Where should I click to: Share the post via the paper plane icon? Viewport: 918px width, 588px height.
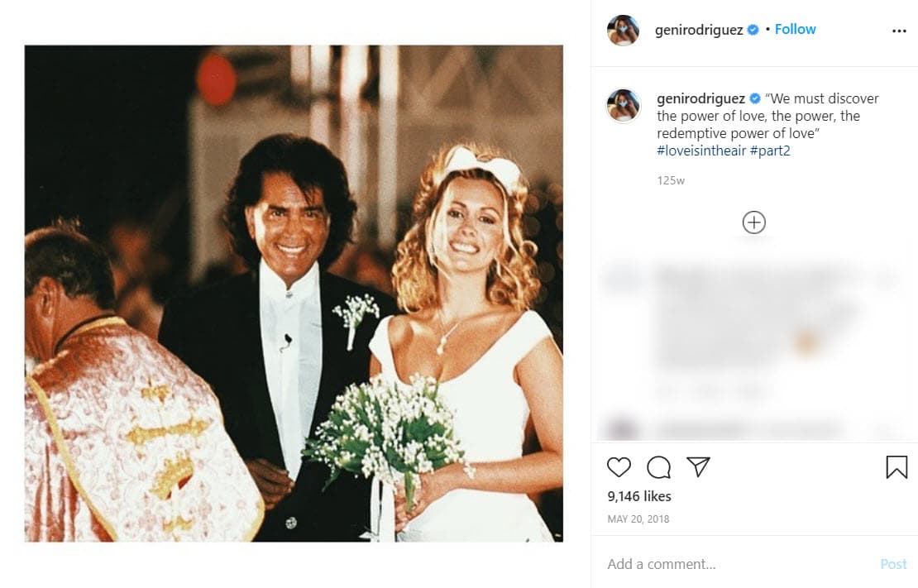click(x=698, y=467)
